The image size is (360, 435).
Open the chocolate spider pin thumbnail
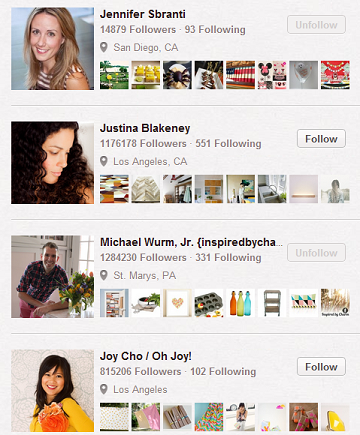[x=177, y=75]
